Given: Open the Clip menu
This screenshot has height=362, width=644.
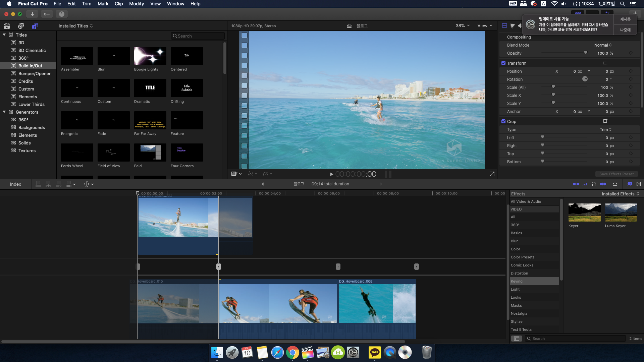Looking at the screenshot, I should [119, 4].
